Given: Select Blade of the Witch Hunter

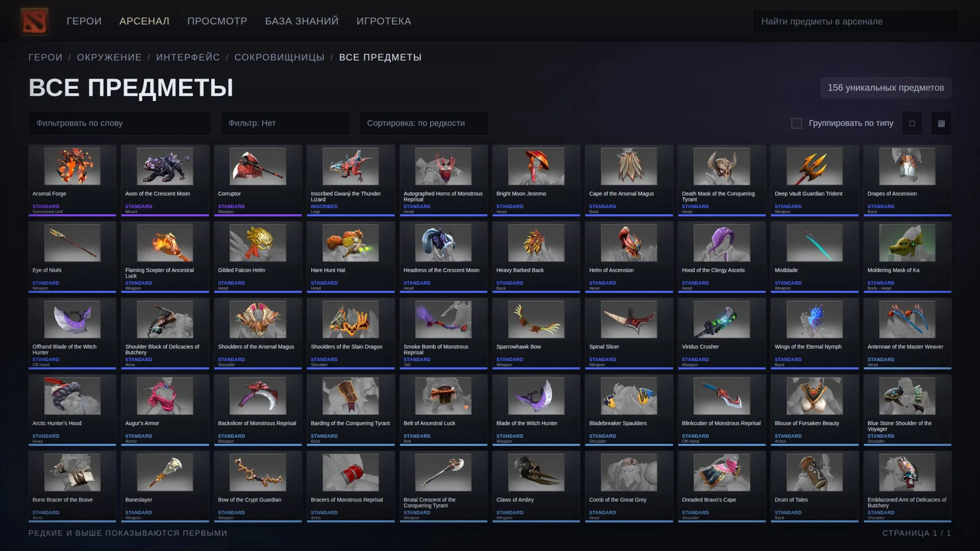Looking at the screenshot, I should (536, 410).
